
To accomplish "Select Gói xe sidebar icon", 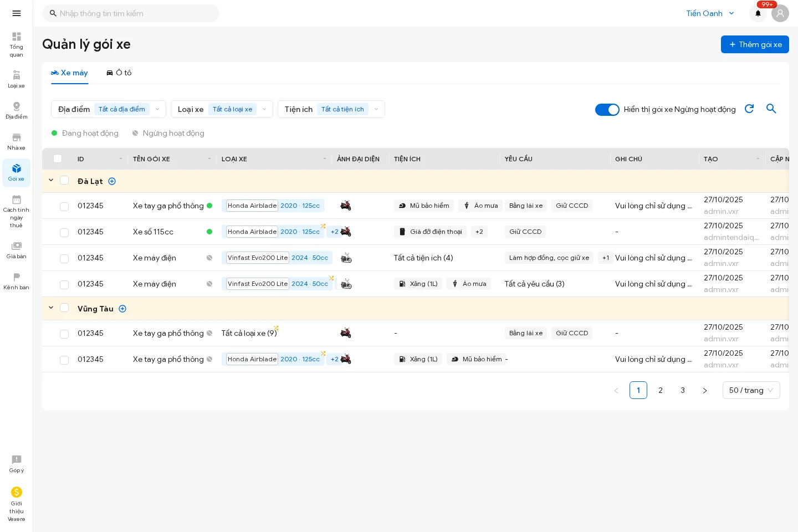I will (x=17, y=172).
